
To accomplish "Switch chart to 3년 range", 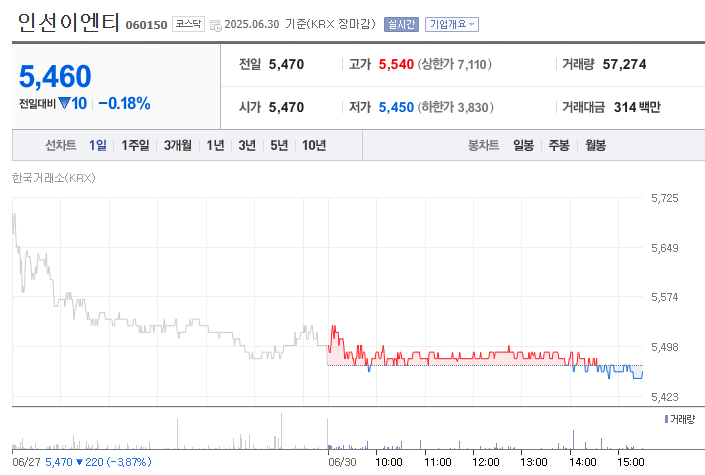I will [x=247, y=145].
